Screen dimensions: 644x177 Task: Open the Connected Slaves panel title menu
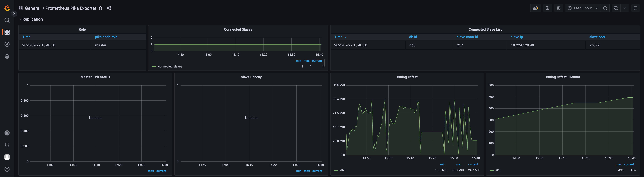pos(238,29)
